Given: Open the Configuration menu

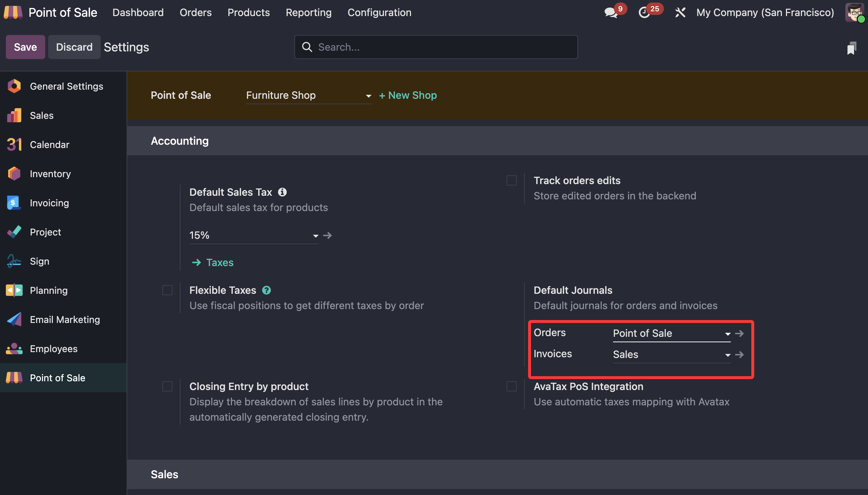Looking at the screenshot, I should 379,13.
